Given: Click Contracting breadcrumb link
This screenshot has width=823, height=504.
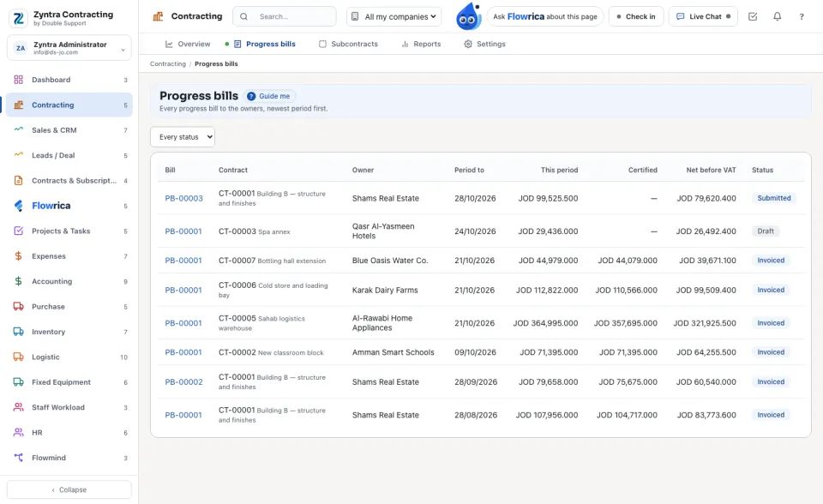Looking at the screenshot, I should tap(168, 64).
